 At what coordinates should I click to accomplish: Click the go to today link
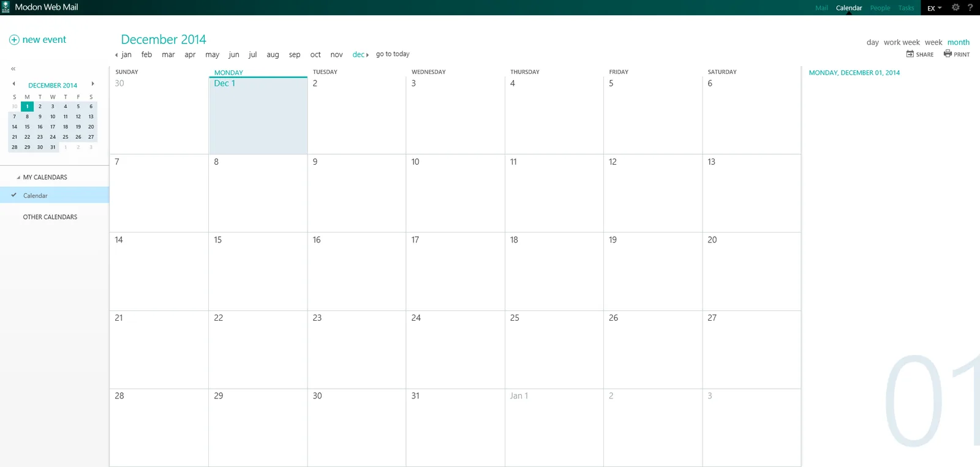(x=393, y=54)
